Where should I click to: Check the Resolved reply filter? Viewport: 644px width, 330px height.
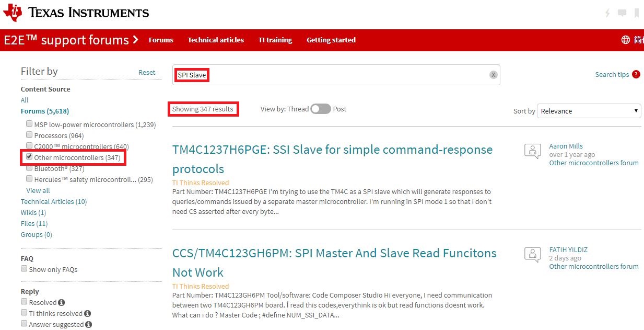(24, 302)
